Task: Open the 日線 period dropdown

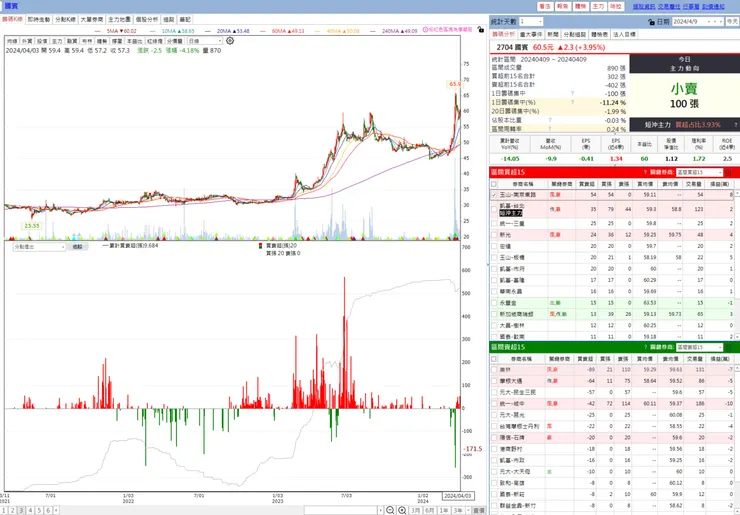Action: (x=205, y=41)
